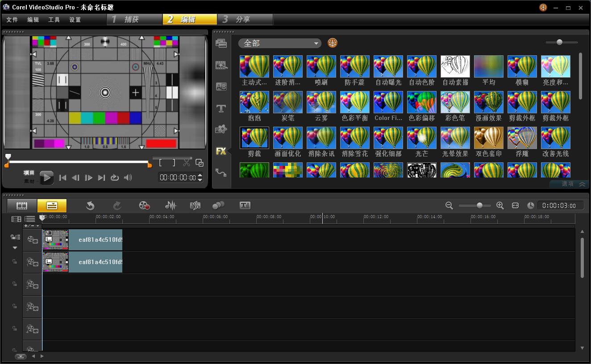Click the Fit project in timeline icon
This screenshot has width=591, height=364.
tap(515, 206)
